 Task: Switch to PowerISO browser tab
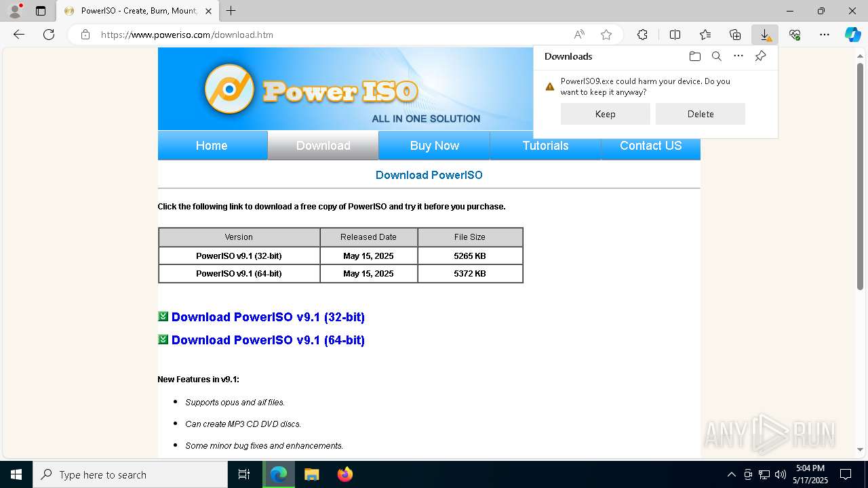136,11
